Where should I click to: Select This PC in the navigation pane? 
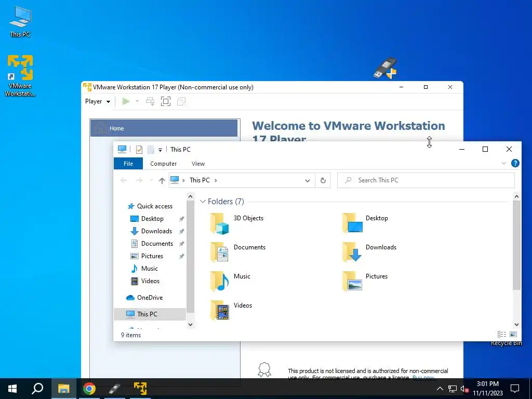click(x=150, y=314)
